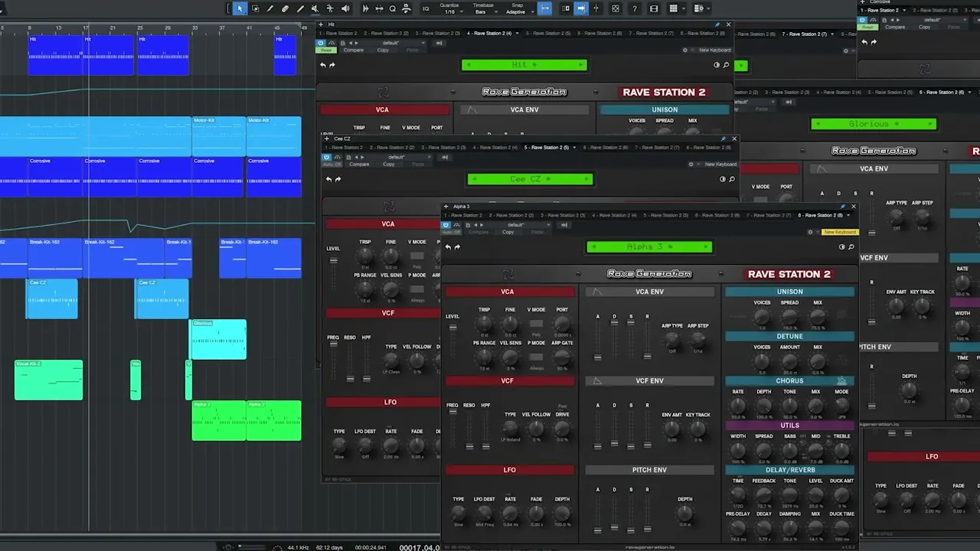
Task: Expand arrow beside 8 - Rave Station 2 (8) tab
Action: click(848, 215)
